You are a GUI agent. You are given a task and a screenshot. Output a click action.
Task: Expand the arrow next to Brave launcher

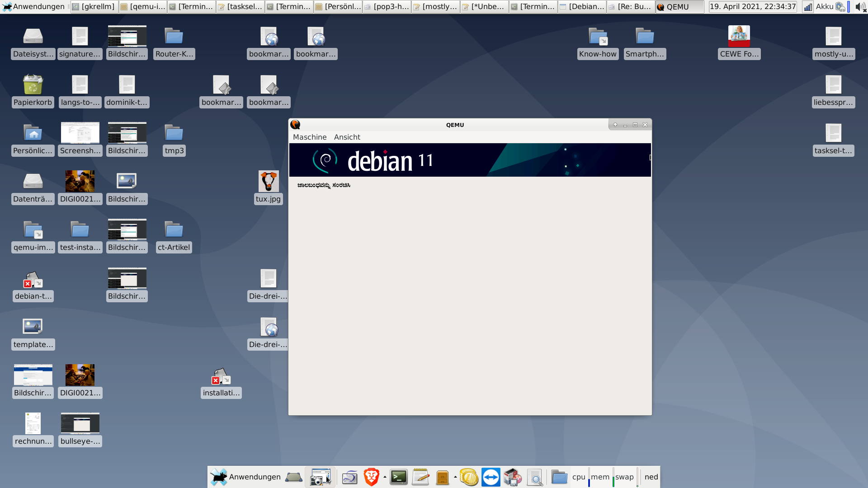coord(385,477)
